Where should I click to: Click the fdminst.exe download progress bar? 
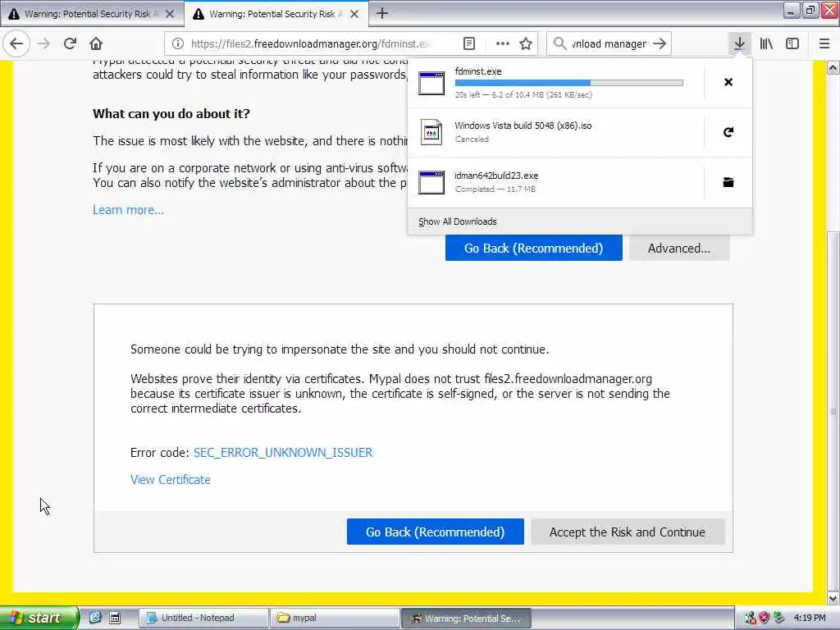569,83
